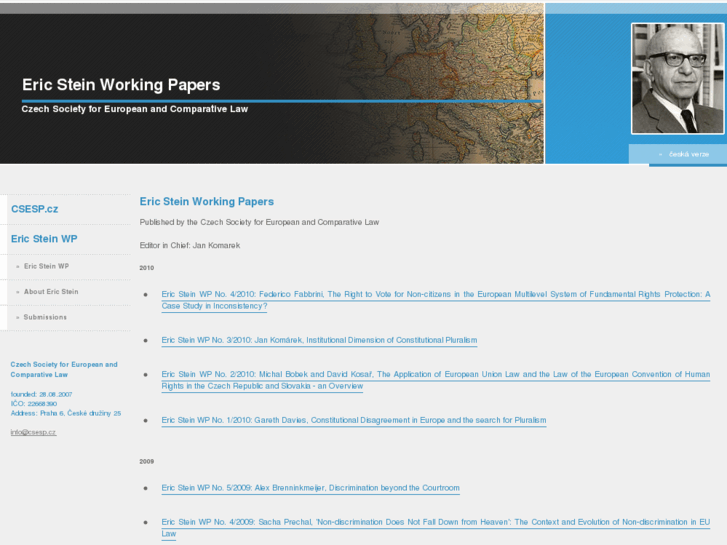Open WP No. 5/2009 Alex Brenninkmeijer paper
The image size is (727, 545).
point(310,488)
